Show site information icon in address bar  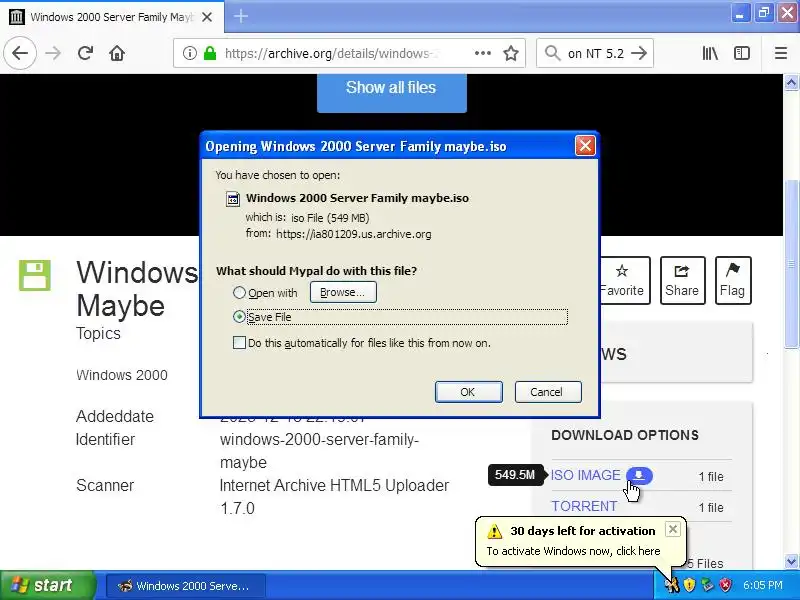tap(189, 53)
